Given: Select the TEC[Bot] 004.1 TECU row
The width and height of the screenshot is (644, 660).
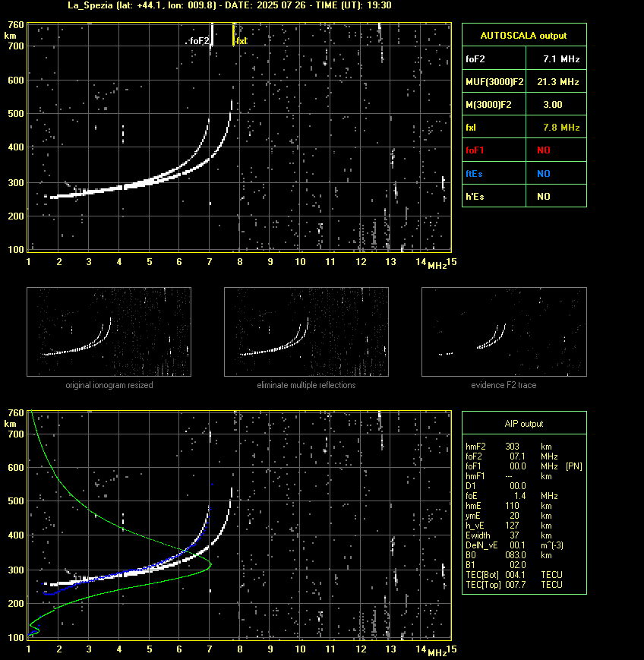Looking at the screenshot, I should (x=514, y=574).
